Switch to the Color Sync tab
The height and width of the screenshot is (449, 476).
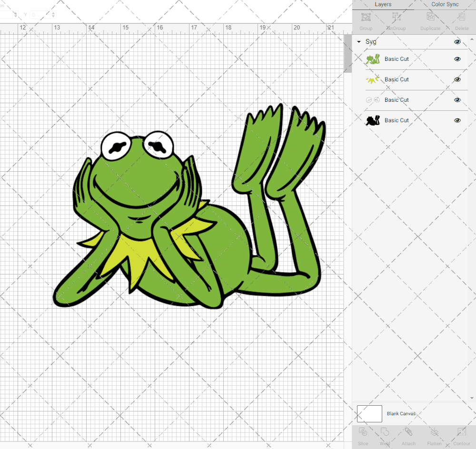(445, 5)
